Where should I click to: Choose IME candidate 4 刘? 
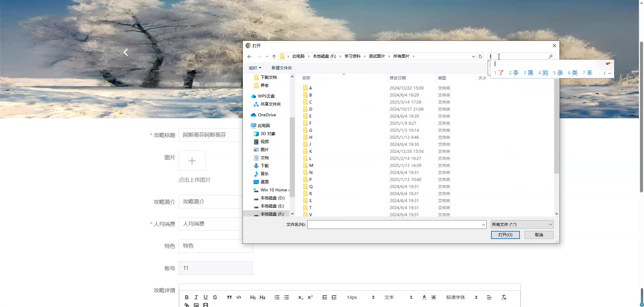[543, 73]
